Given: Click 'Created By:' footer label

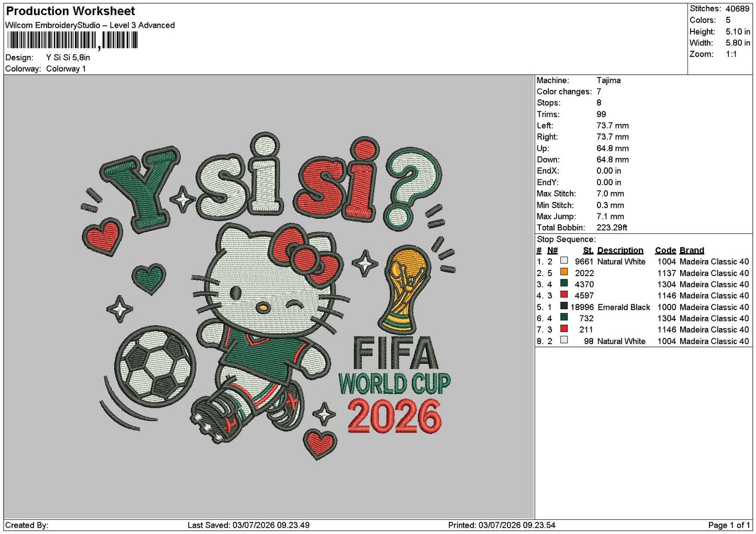Looking at the screenshot, I should click(27, 525).
